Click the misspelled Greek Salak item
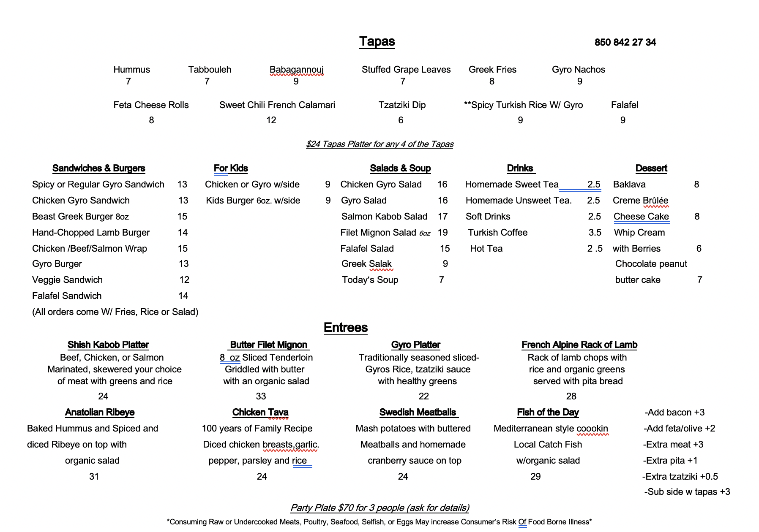Viewport: 759px width, 532px height. (x=366, y=264)
